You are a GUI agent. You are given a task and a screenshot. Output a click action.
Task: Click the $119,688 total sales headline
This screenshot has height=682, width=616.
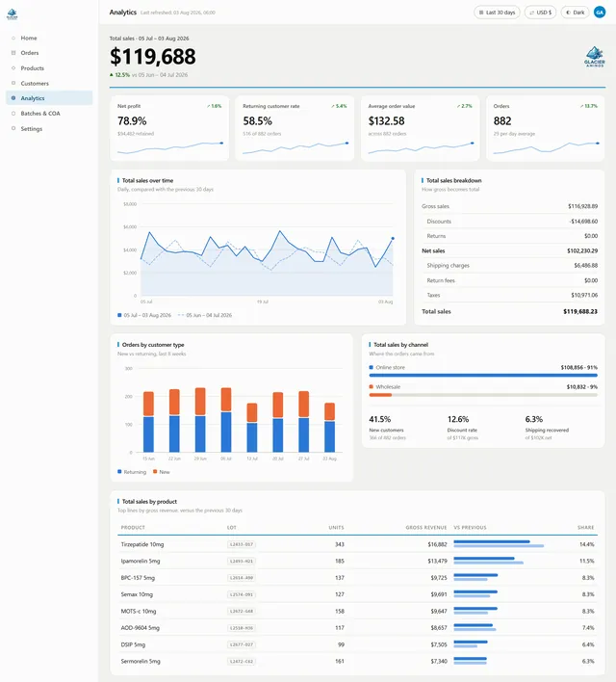click(x=153, y=57)
